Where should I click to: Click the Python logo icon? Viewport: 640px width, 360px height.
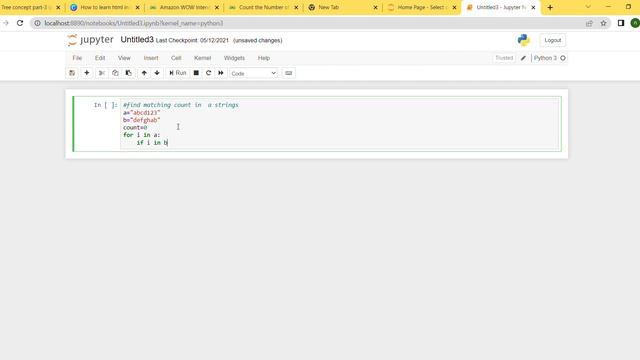coord(524,40)
